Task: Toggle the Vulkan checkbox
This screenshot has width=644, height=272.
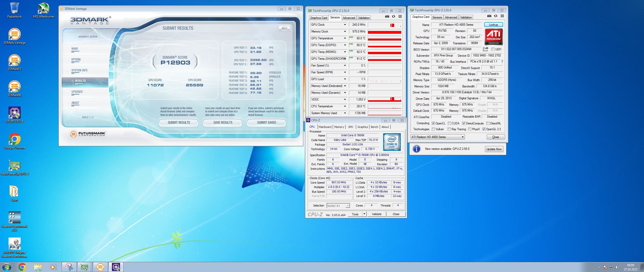Action: click(433, 129)
